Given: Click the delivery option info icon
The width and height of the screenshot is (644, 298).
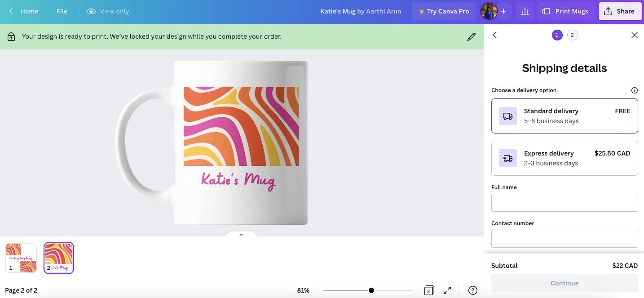Looking at the screenshot, I should point(634,90).
